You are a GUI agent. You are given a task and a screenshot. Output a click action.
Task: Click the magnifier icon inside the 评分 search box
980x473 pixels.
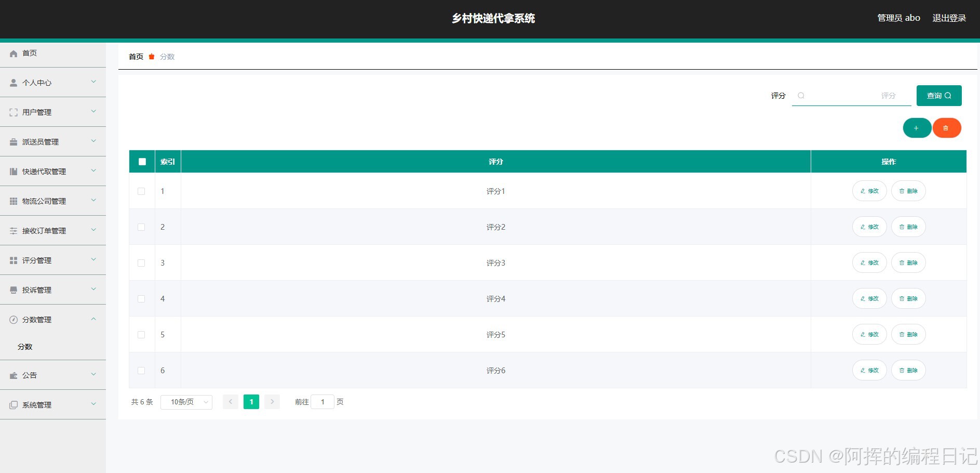(801, 96)
